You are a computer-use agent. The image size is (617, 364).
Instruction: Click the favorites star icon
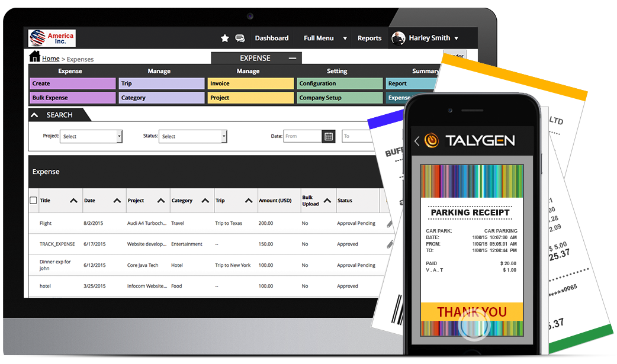[224, 38]
